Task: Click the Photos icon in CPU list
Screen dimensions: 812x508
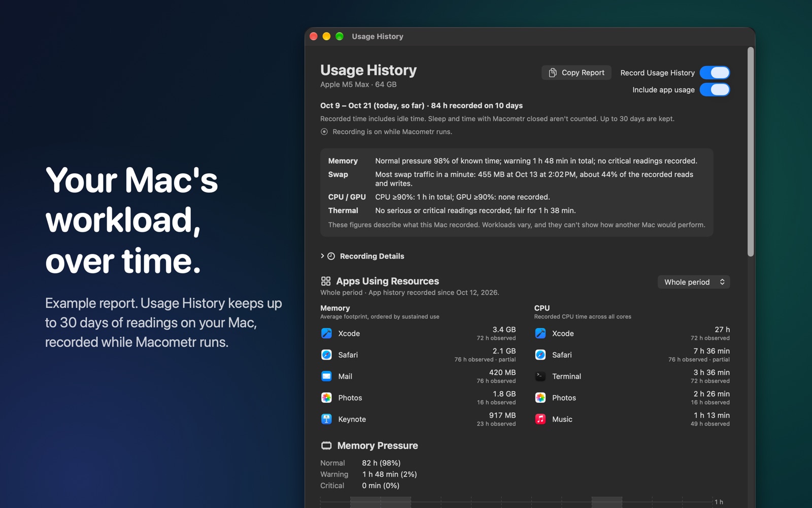Action: click(x=540, y=397)
